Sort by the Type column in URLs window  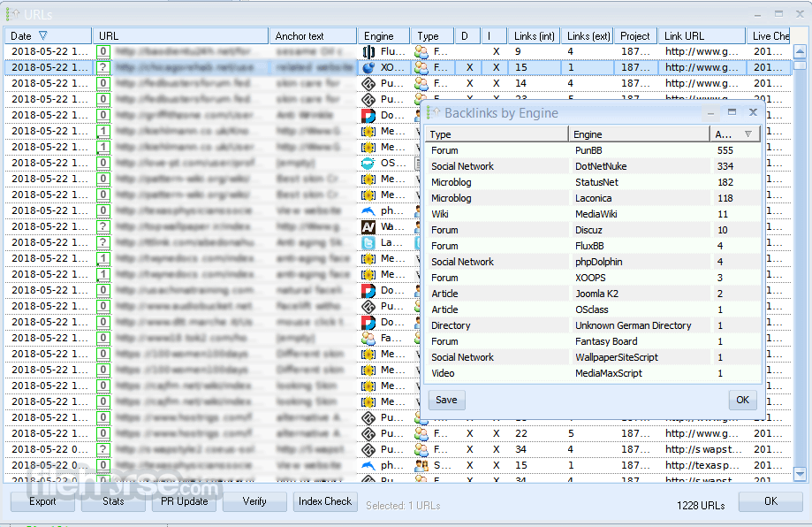(432, 35)
